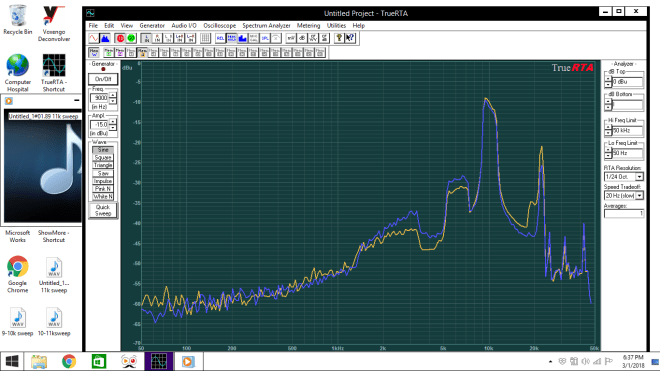Viewport: 660px width, 371px height.
Task: Raise dB Top with up arrow
Action: (608, 79)
